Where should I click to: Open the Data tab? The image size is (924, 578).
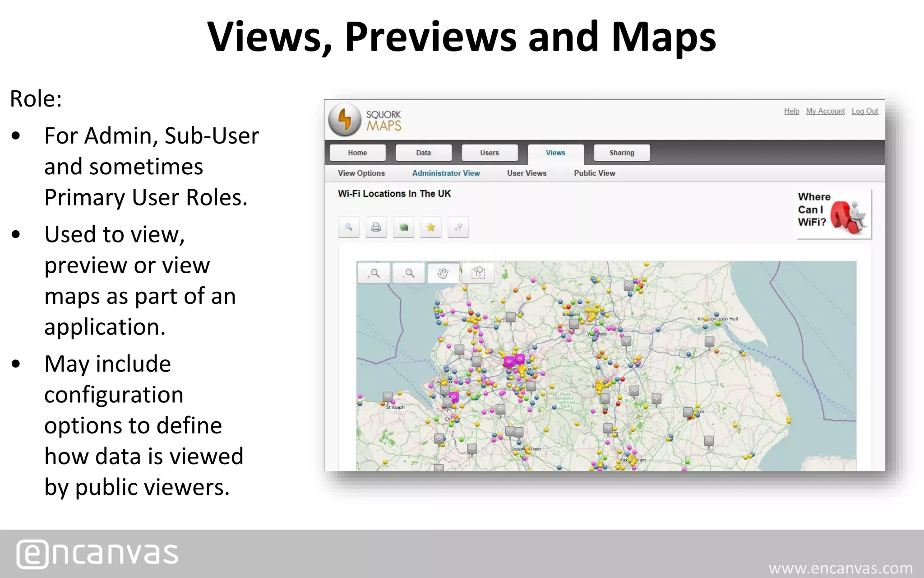(x=423, y=153)
